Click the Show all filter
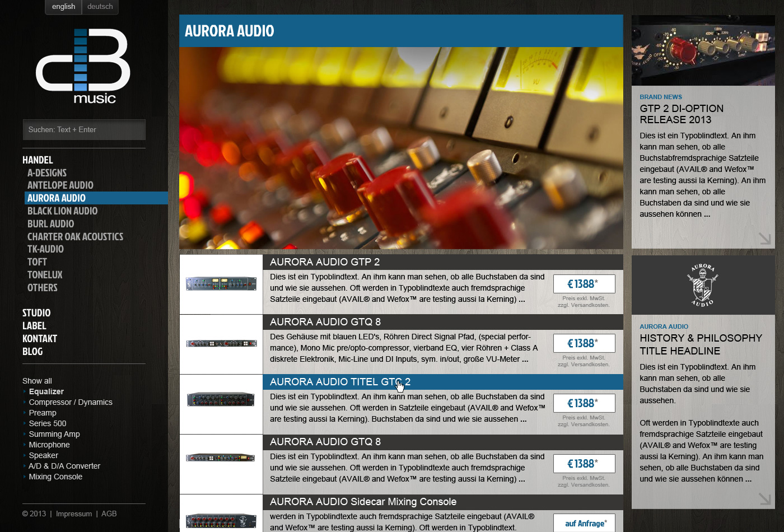 (x=37, y=381)
